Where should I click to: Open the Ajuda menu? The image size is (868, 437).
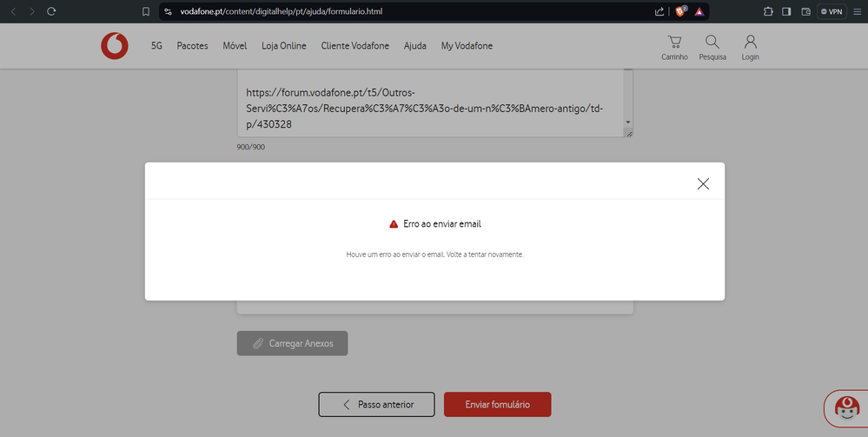tap(415, 46)
